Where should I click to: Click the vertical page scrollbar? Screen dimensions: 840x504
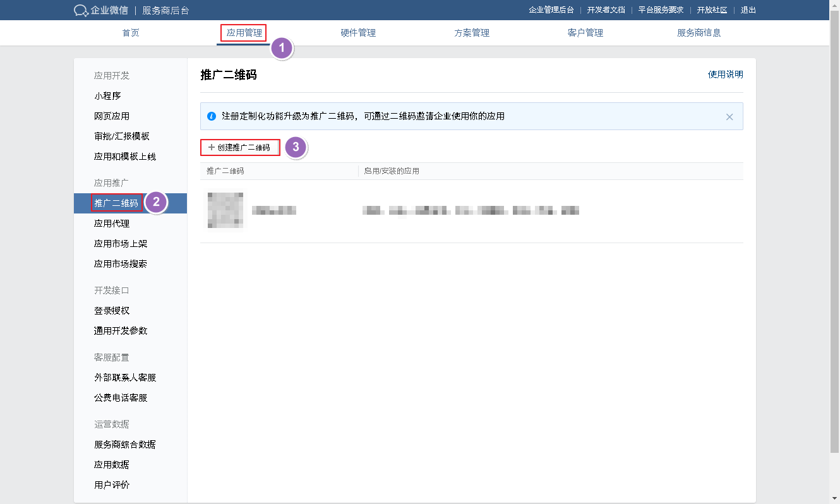(x=834, y=234)
